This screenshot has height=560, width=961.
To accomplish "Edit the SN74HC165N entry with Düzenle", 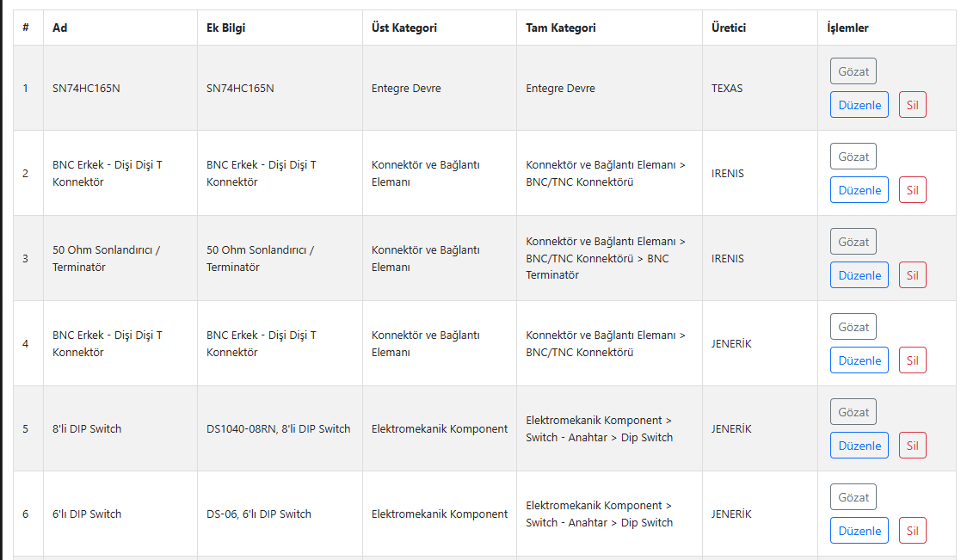I will pyautogui.click(x=859, y=105).
